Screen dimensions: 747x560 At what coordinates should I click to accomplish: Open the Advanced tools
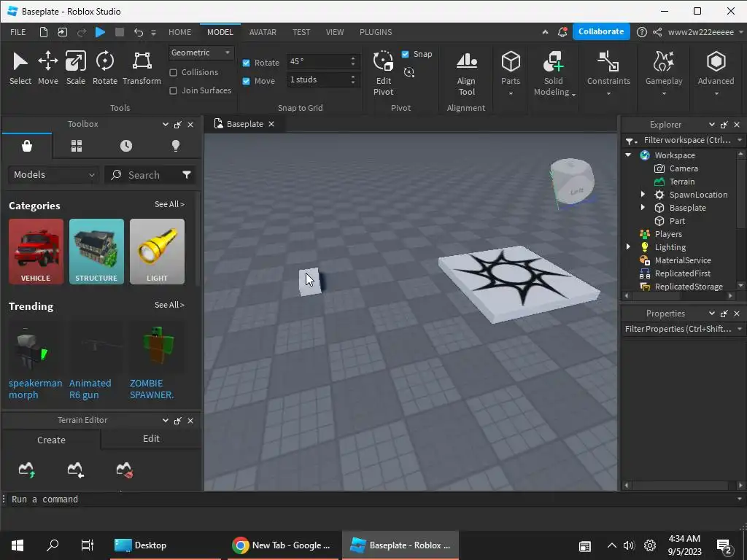tap(716, 73)
